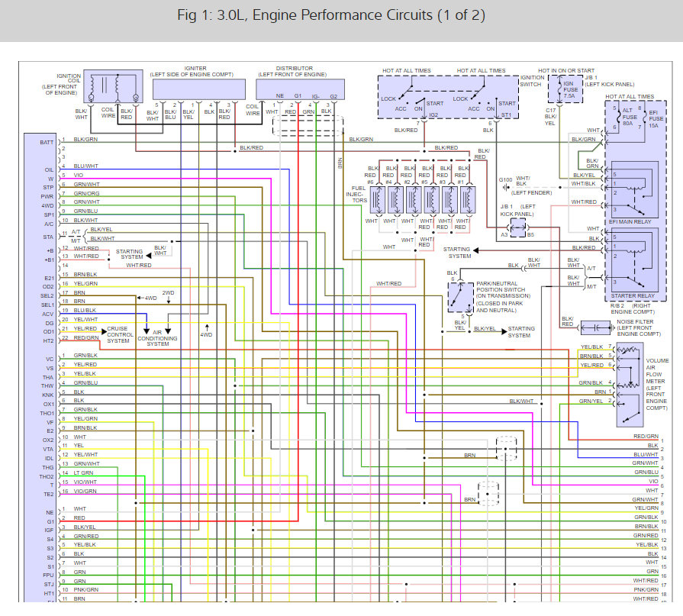The image size is (683, 616).
Task: Click the fuel injector #3 symbol
Action: tap(449, 200)
